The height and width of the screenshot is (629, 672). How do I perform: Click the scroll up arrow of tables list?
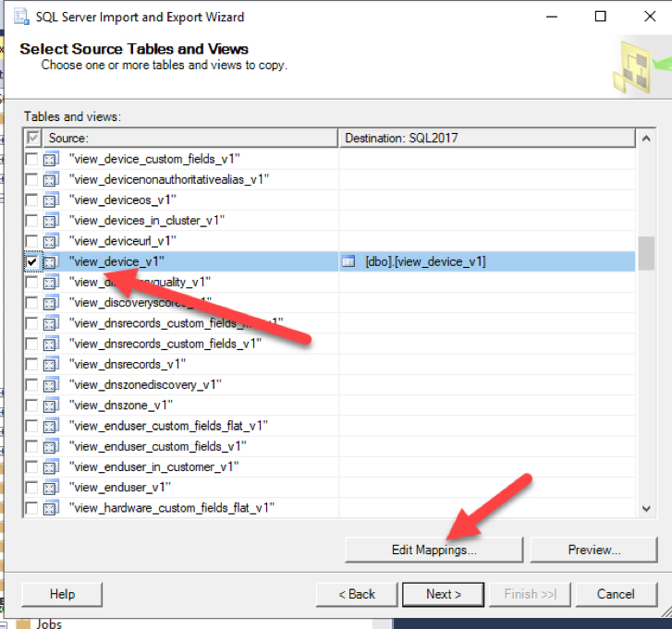646,139
